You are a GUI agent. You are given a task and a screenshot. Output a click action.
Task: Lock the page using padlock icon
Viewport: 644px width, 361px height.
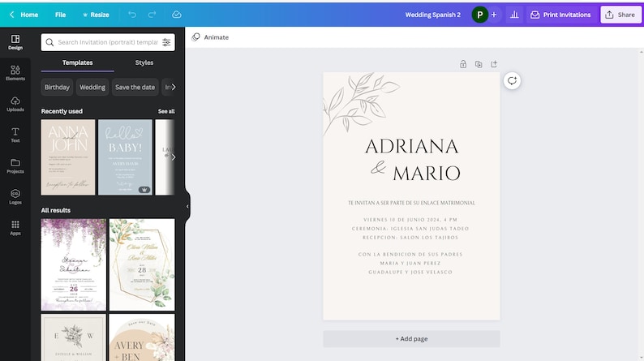(463, 64)
